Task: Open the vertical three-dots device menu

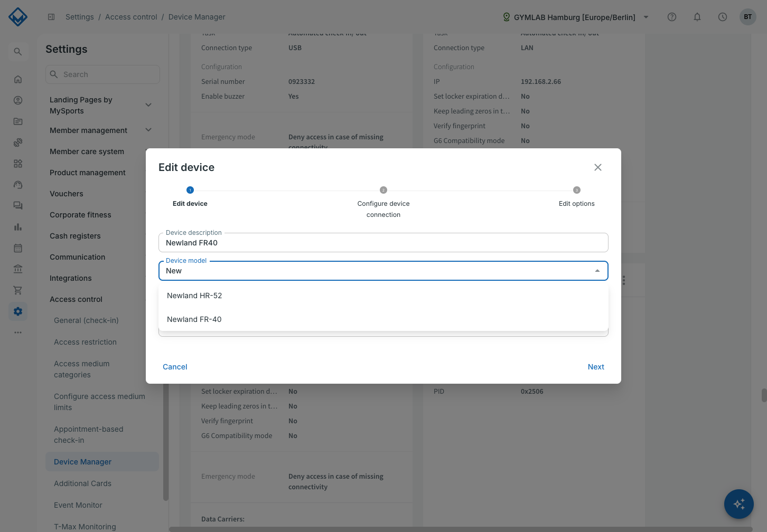Action: point(624,280)
